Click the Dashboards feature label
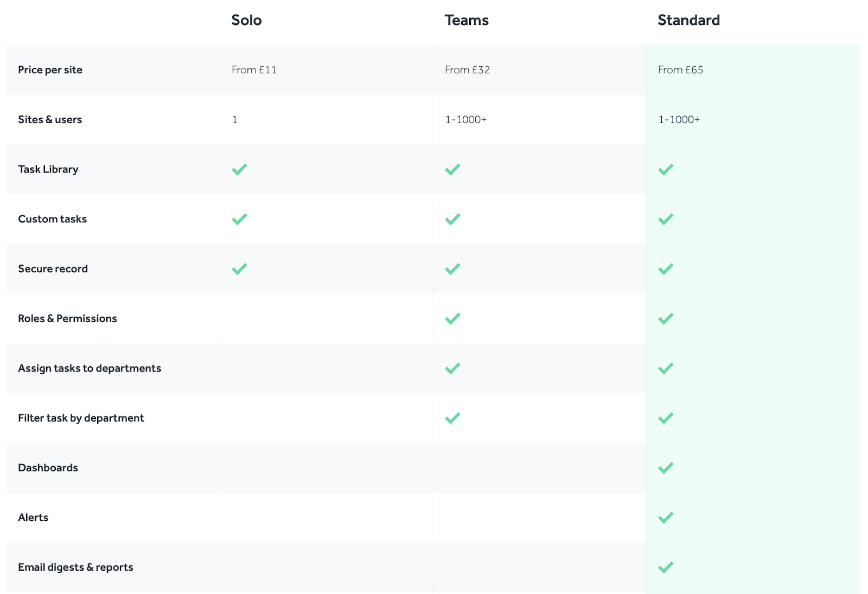The image size is (868, 594). click(48, 468)
